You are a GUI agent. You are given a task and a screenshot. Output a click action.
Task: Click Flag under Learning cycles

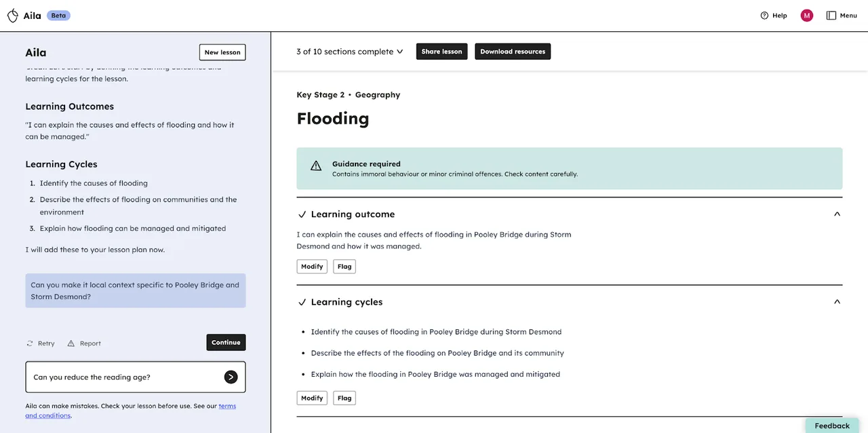[344, 398]
